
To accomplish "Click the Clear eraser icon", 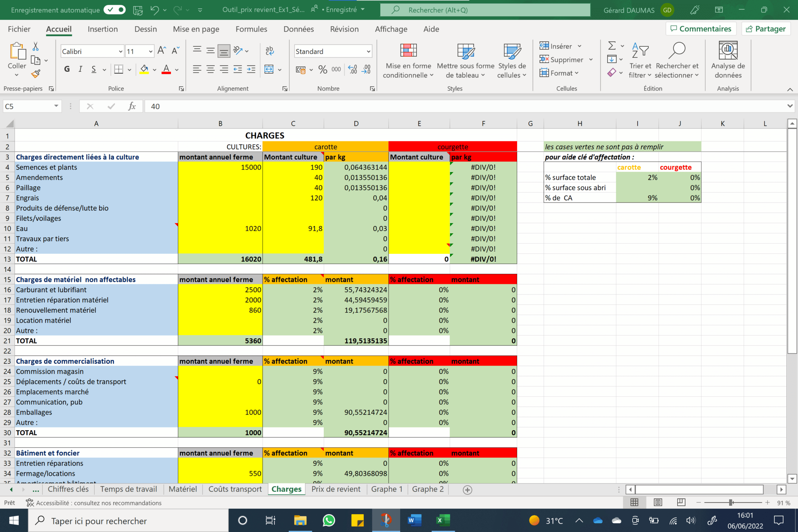I will pos(611,73).
